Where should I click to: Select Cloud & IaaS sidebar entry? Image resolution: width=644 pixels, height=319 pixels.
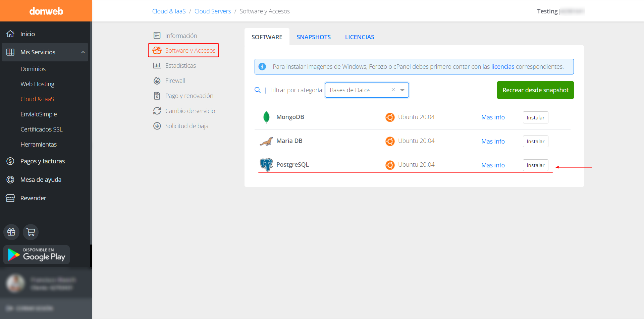pyautogui.click(x=37, y=99)
